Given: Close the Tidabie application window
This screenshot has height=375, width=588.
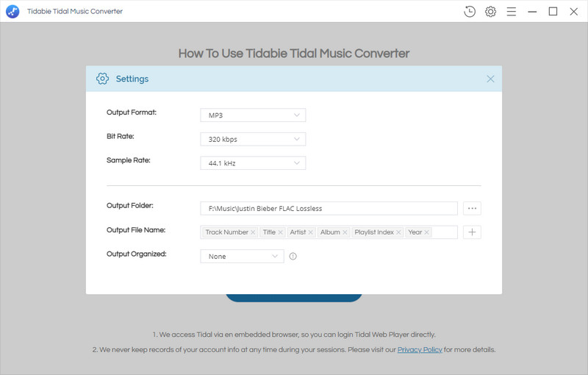Looking at the screenshot, I should click(574, 12).
